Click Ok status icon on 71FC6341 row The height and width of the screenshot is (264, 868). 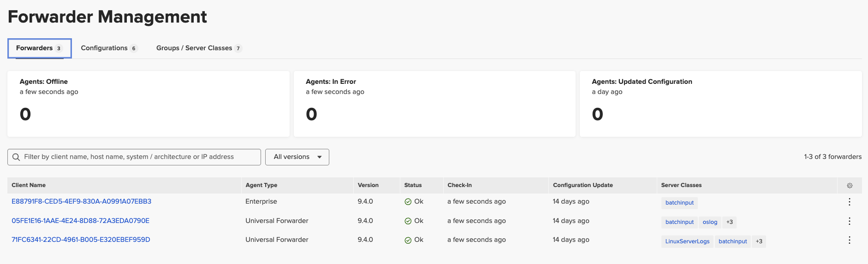(x=408, y=240)
